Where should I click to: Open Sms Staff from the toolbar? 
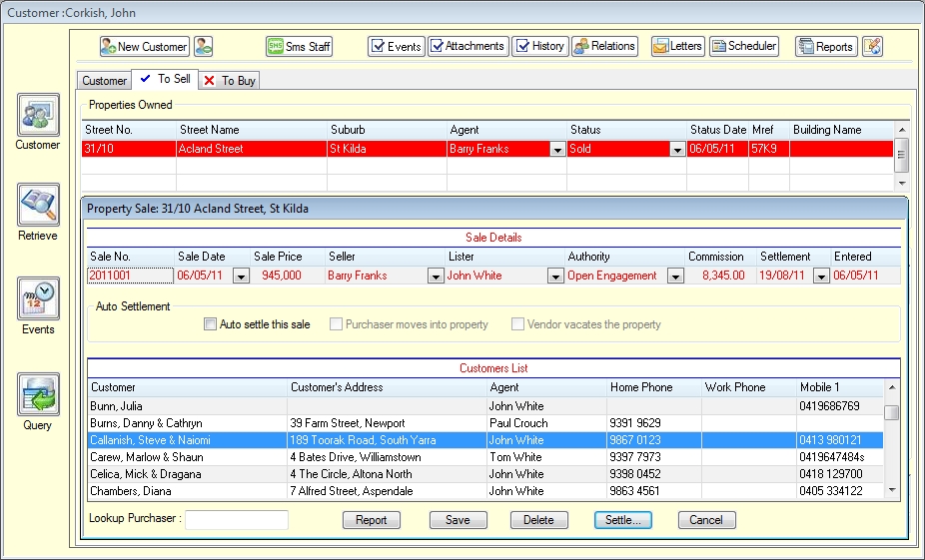click(x=299, y=46)
